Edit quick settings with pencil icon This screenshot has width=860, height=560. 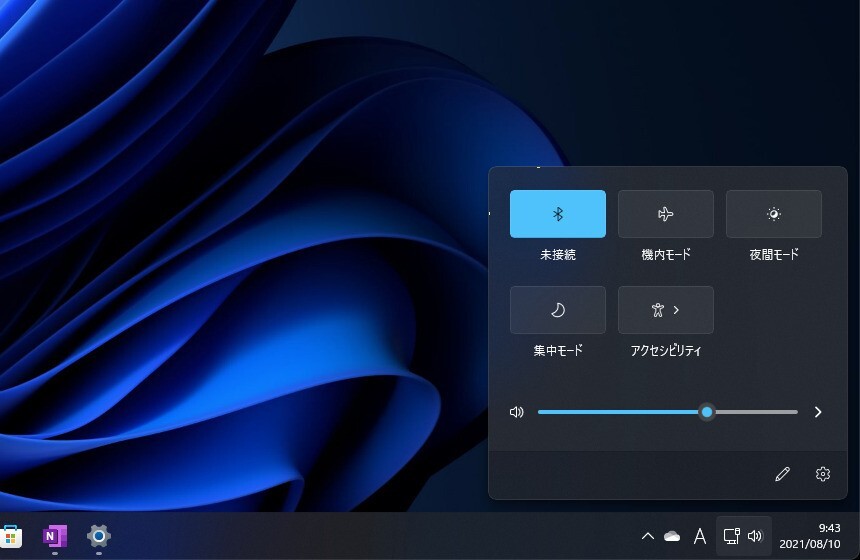pyautogui.click(x=782, y=474)
